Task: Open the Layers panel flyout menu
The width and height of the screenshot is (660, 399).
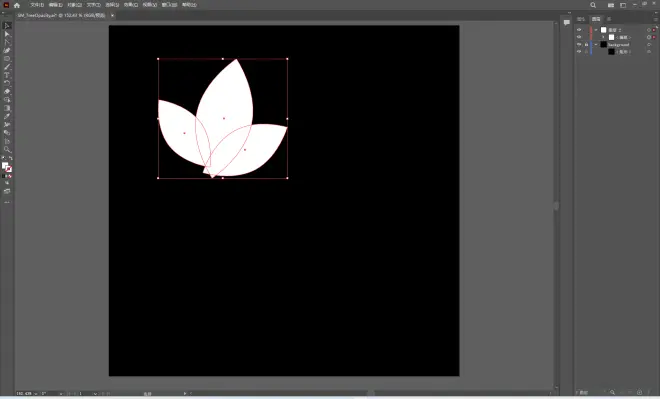Action: (x=655, y=19)
